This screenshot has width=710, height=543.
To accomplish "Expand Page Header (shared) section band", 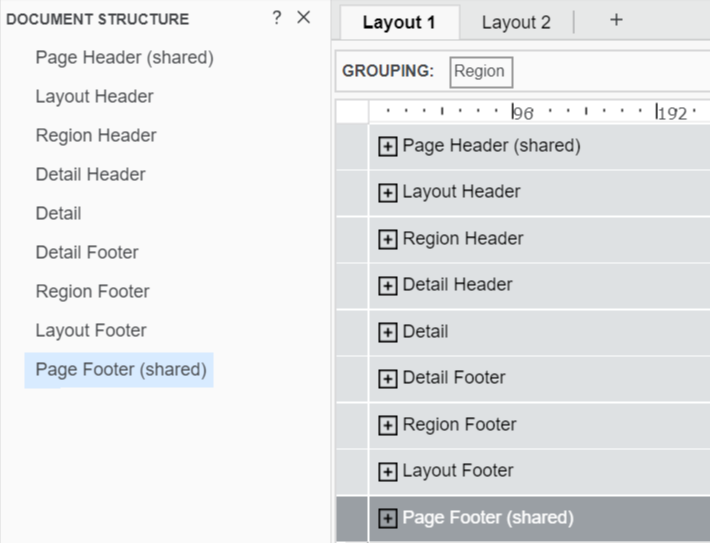I will [x=388, y=147].
